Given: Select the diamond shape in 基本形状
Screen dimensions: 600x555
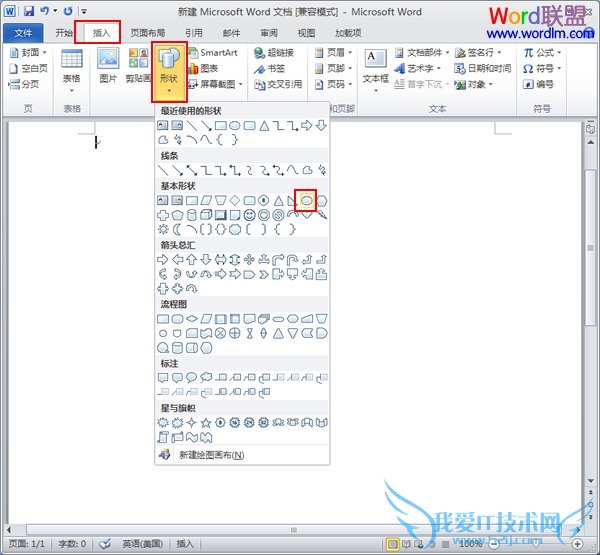Looking at the screenshot, I should pyautogui.click(x=235, y=200).
